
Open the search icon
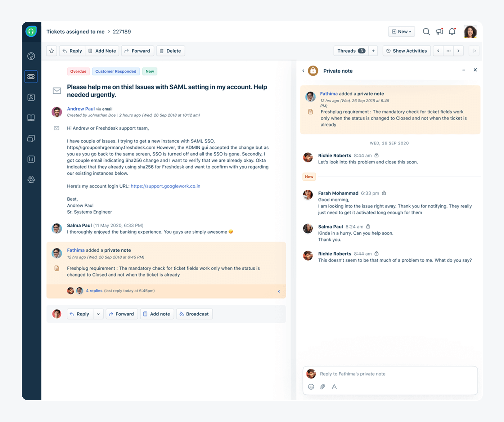click(426, 32)
